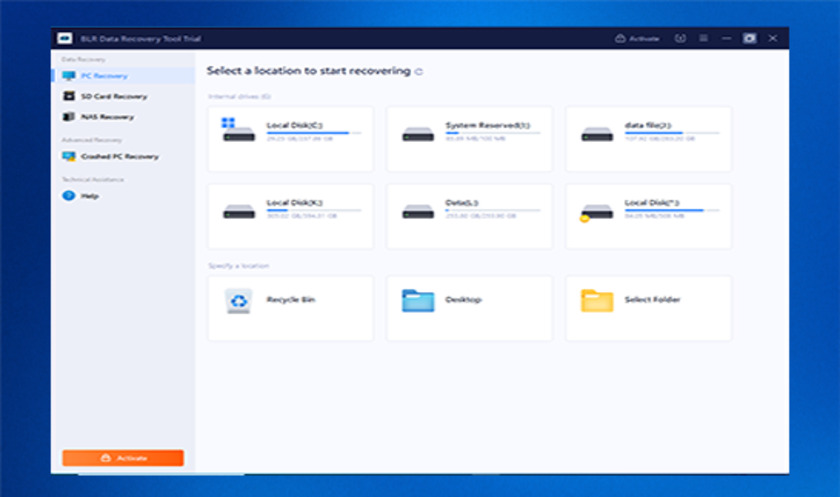Close the data recovery window

773,38
